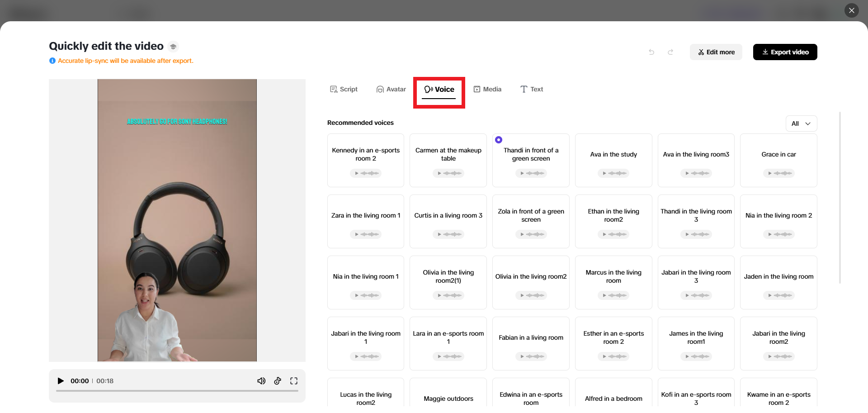Play Marcus in the living room sample
The width and height of the screenshot is (868, 413).
click(613, 295)
